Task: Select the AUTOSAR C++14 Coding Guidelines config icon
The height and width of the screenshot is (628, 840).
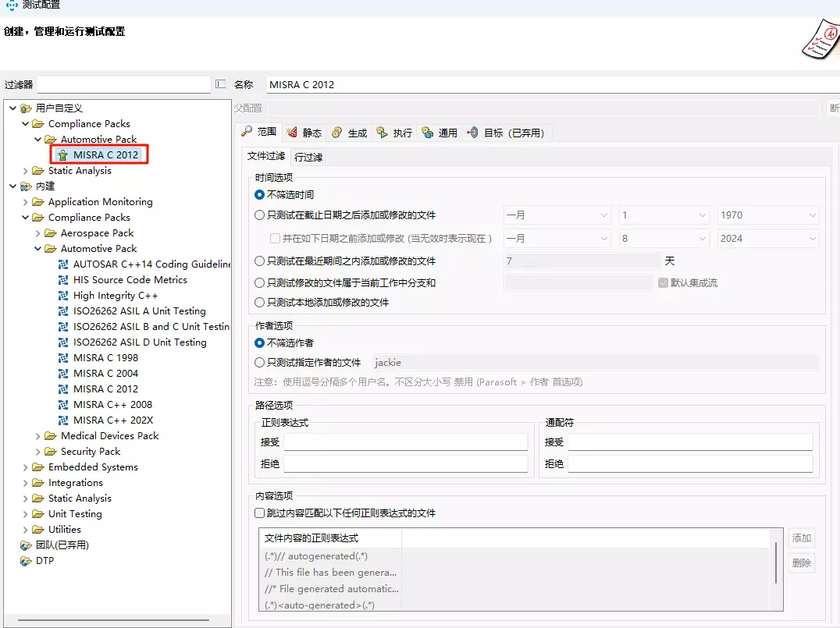Action: [63, 264]
